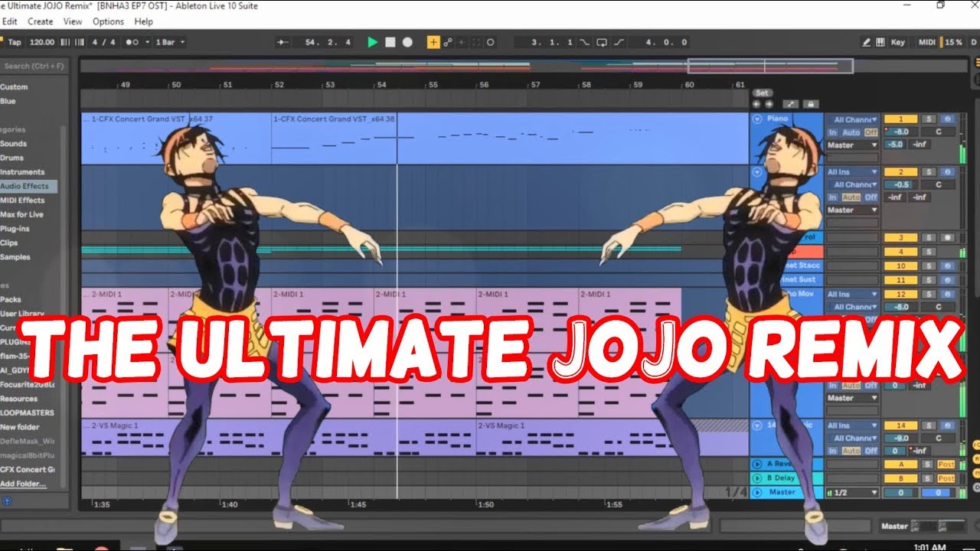Collapse the Piano track with its fold arrow

click(758, 119)
